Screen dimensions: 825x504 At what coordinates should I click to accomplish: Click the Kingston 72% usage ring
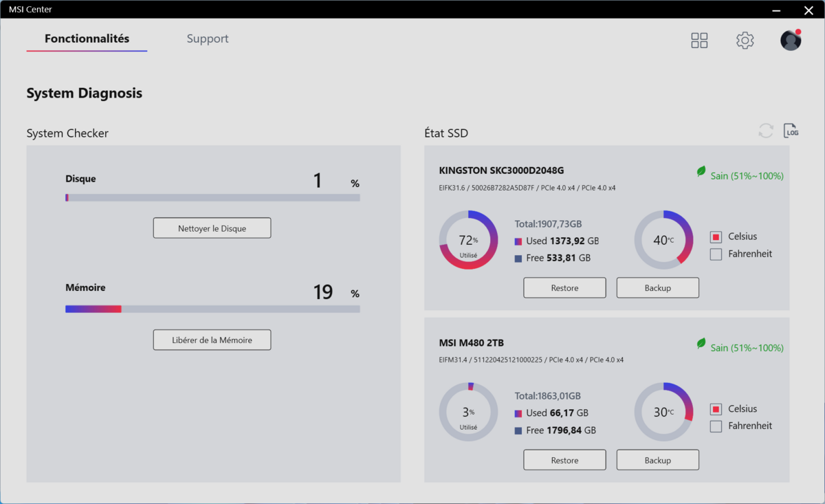pos(468,240)
